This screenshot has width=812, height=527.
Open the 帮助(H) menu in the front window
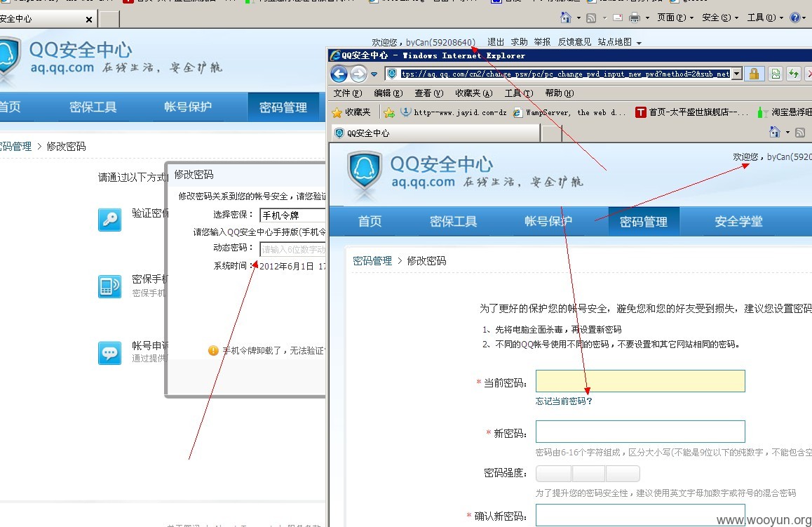tap(560, 93)
